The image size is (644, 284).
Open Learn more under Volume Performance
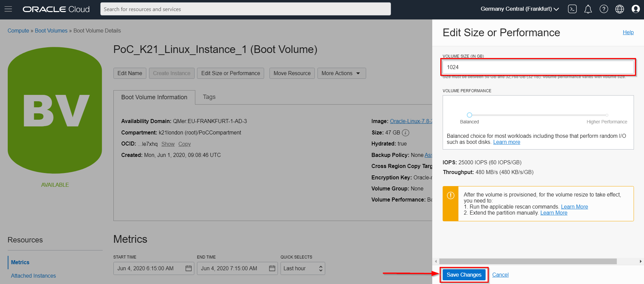pos(507,142)
